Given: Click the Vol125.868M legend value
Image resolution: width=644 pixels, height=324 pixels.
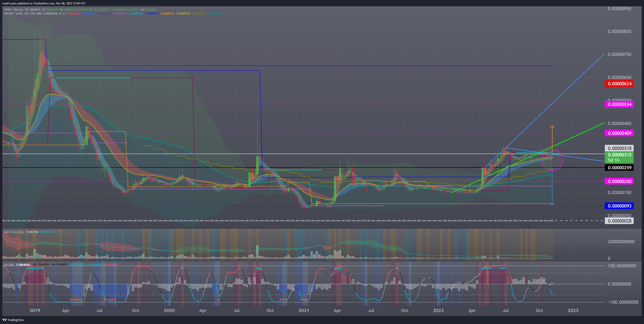Looking at the screenshot, I should point(148,10).
